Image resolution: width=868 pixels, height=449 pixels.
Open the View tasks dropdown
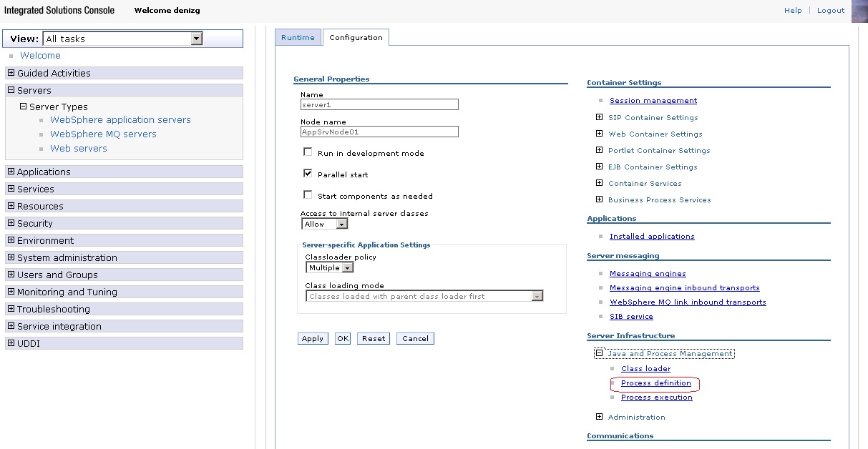click(196, 39)
